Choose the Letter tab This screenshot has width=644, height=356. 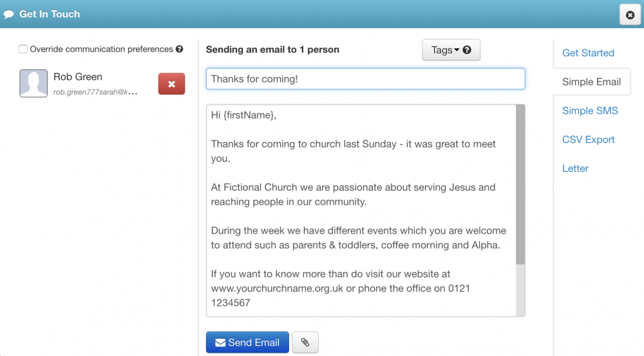[x=575, y=169]
